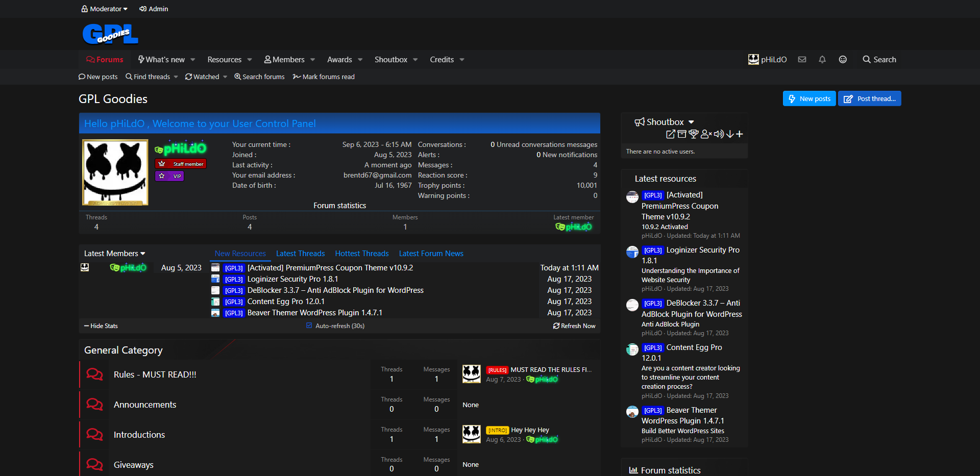
Task: Open the Shoutbox archive box icon
Action: 682,134
